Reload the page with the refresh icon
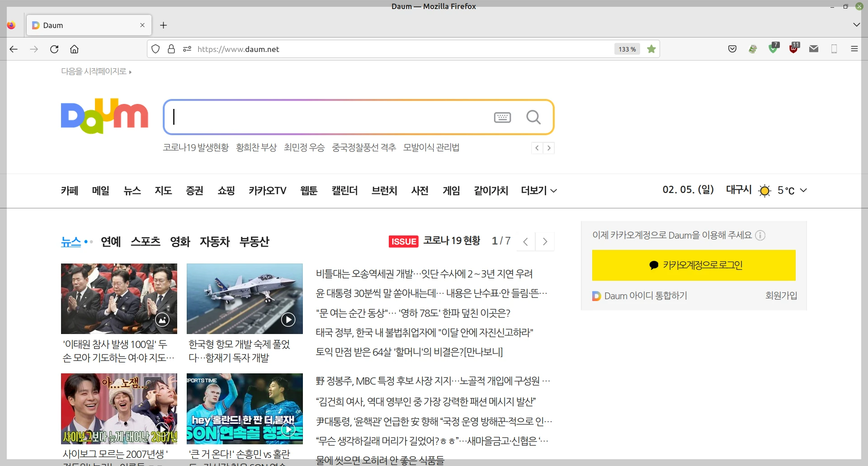Screen dimensions: 868x466 [x=54, y=49]
